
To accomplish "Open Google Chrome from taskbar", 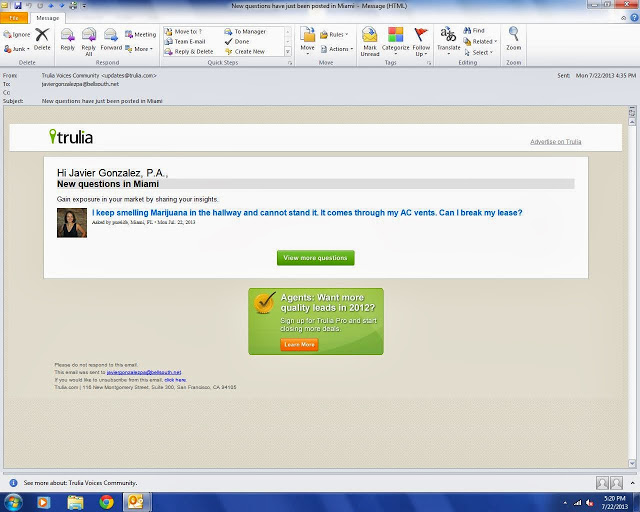I will click(x=107, y=502).
